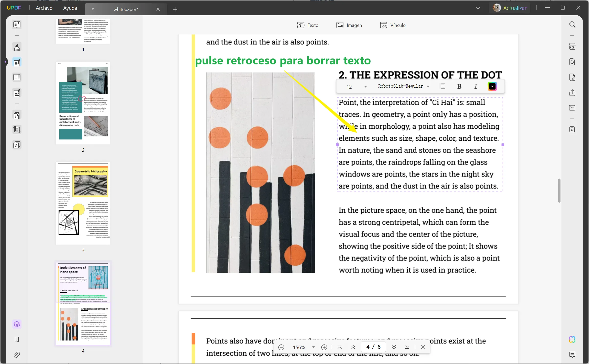The height and width of the screenshot is (364, 589).
Task: Click the paragraph starting 'In the picture space'
Action: pyautogui.click(x=419, y=240)
